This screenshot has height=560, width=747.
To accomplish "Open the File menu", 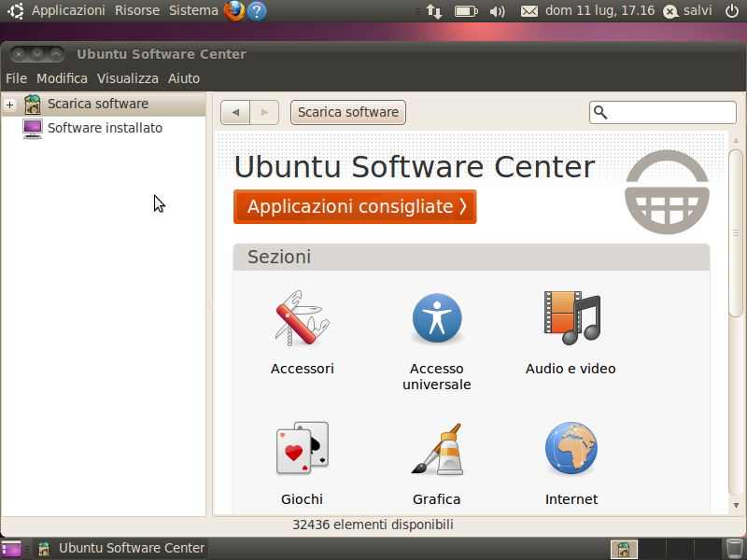I will pyautogui.click(x=16, y=78).
